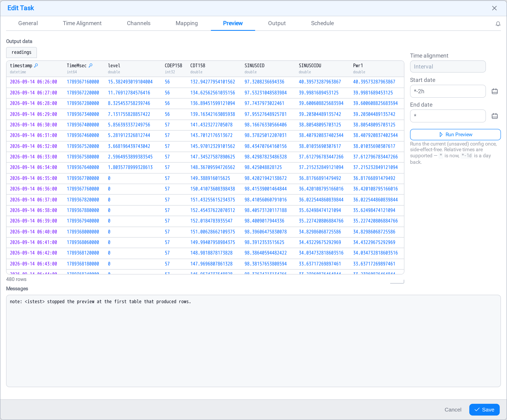Click SINUSOIDU value 39.20304489135742
This screenshot has width=507, height=420.
pos(320,114)
